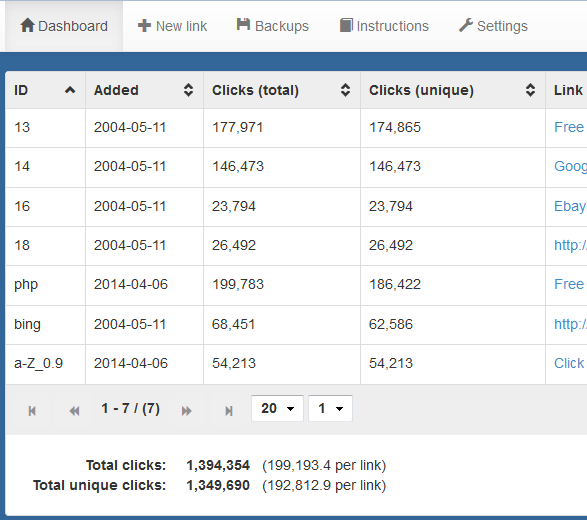Viewport: 587px width, 520px height.
Task: Open the Ebay link in row 16
Action: [570, 206]
